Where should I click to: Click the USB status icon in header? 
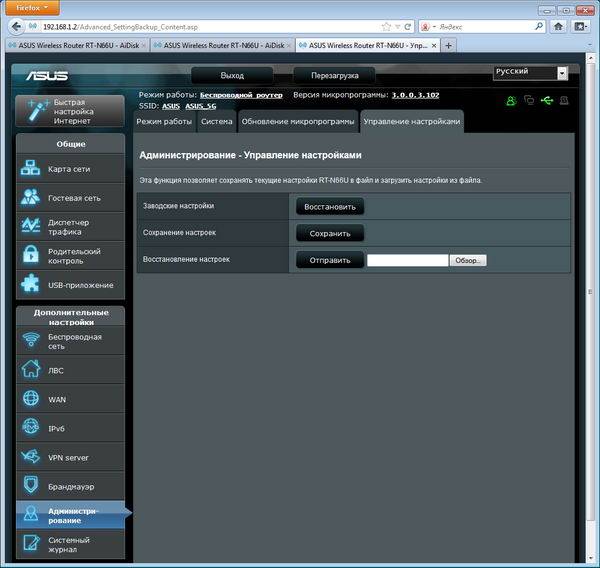(x=546, y=100)
